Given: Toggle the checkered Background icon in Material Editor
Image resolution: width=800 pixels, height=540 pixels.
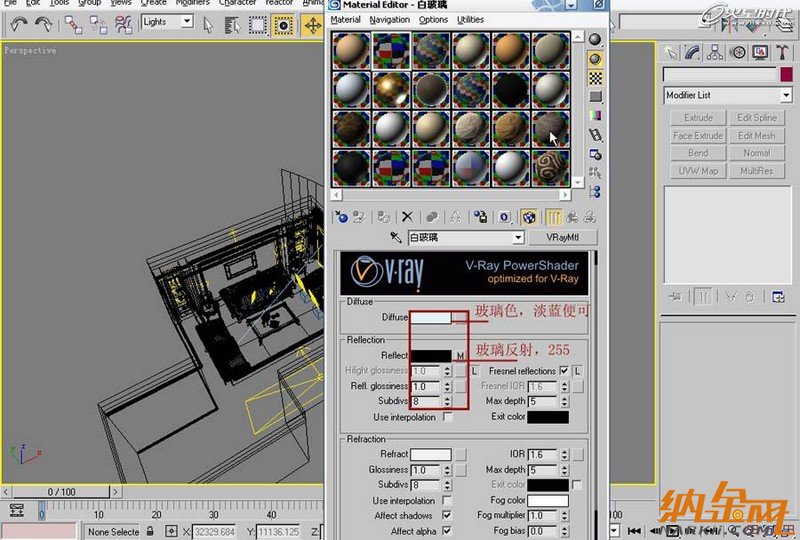Looking at the screenshot, I should click(x=596, y=76).
